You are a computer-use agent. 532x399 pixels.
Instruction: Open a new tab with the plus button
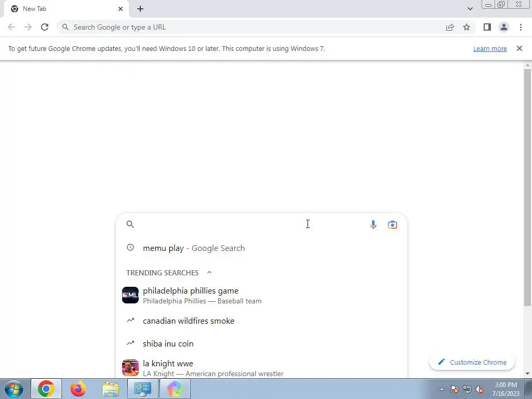point(140,9)
